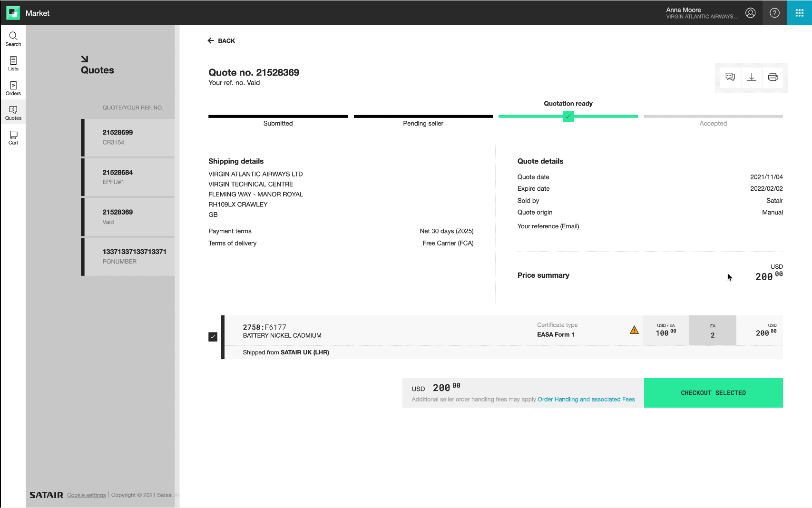Click the Checkout Selected button

click(713, 393)
